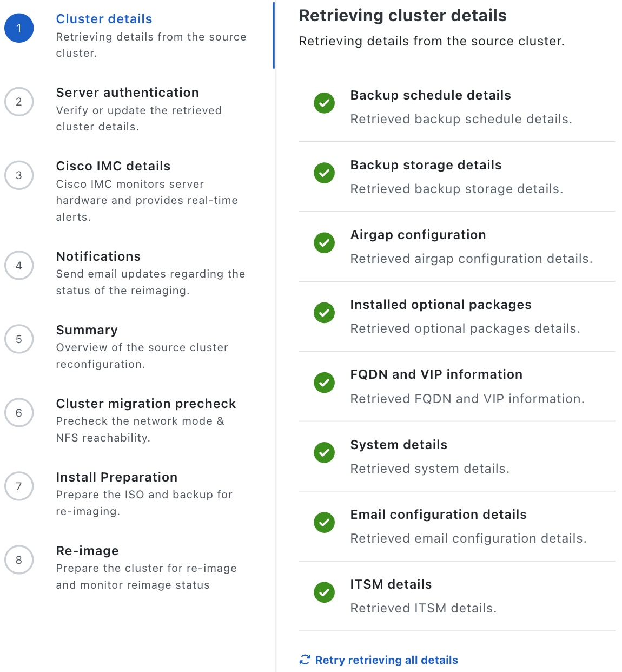Click the FQDN and VIP information checkmark
This screenshot has height=672, width=622.
(324, 383)
